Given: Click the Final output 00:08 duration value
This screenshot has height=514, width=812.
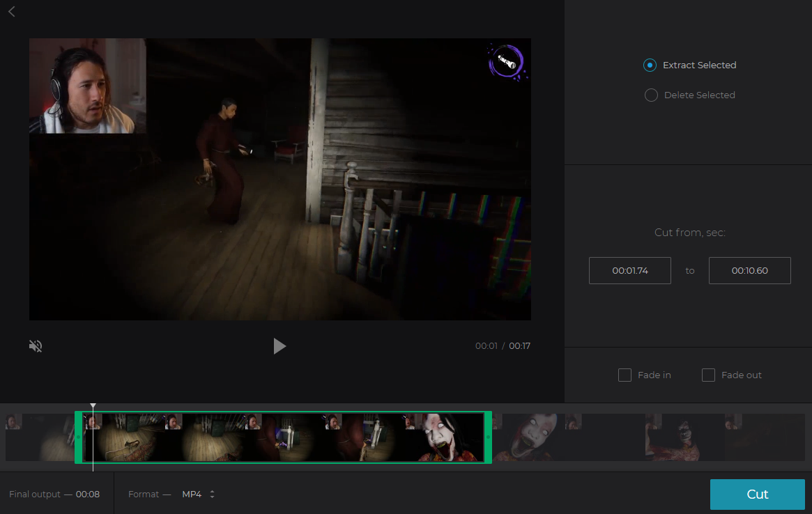Looking at the screenshot, I should 88,494.
